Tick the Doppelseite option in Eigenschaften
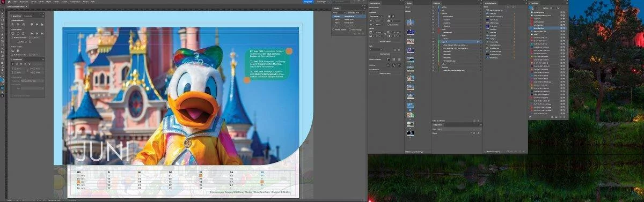Viewport: 644px width, 202px height. (389, 25)
